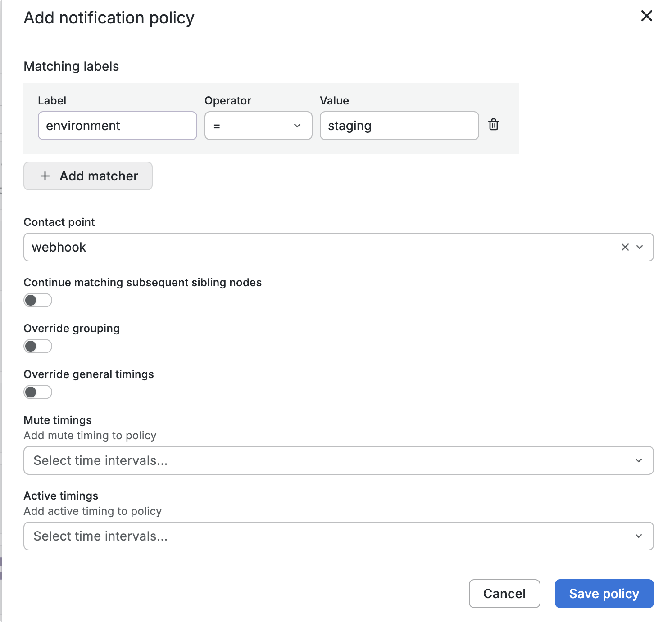Add another matcher using Add matcher button

click(x=88, y=176)
